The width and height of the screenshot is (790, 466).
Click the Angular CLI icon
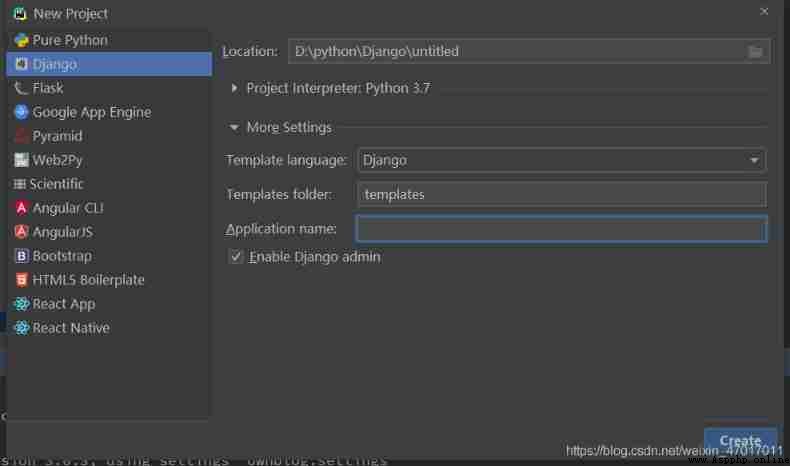[21, 208]
